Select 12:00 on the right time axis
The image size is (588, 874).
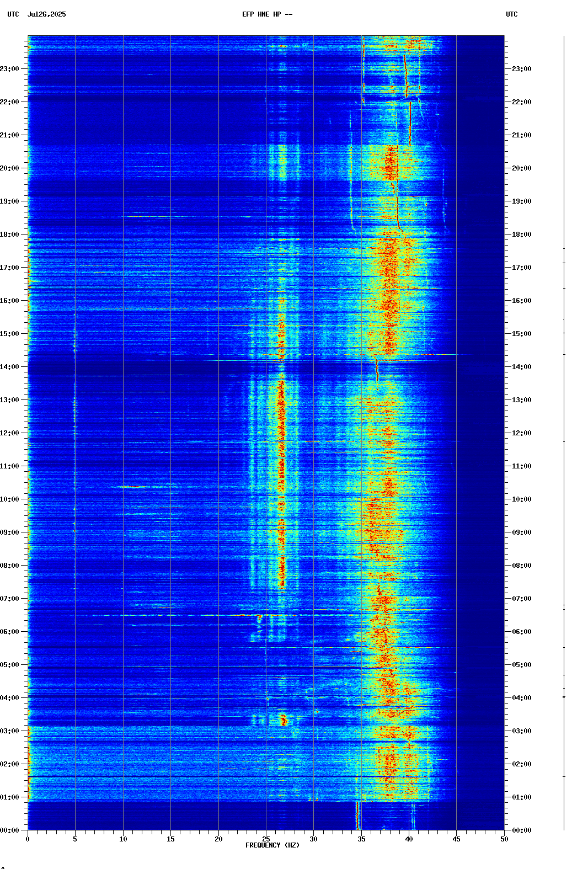[x=522, y=433]
